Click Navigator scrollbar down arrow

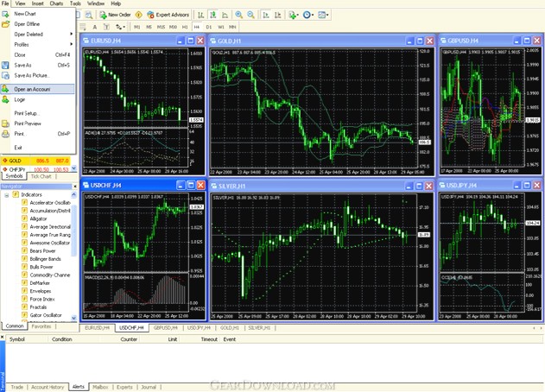73,318
